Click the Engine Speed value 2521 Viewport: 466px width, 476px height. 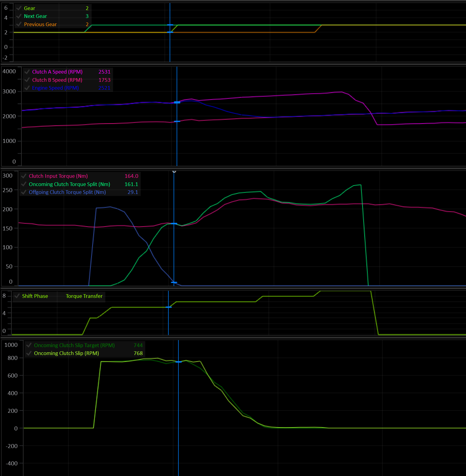pyautogui.click(x=105, y=88)
